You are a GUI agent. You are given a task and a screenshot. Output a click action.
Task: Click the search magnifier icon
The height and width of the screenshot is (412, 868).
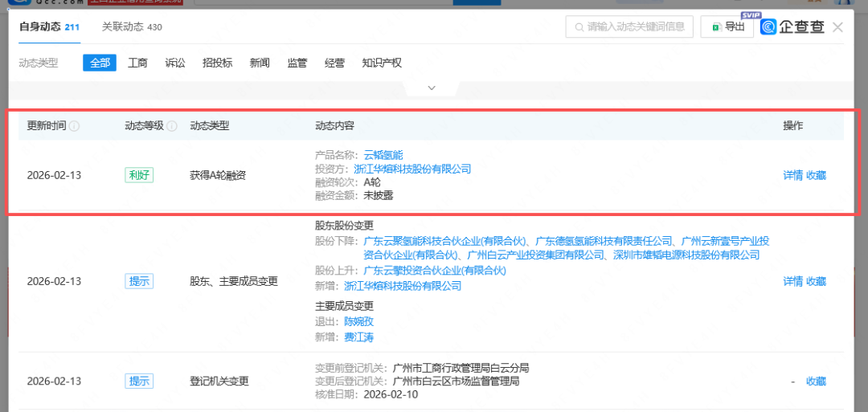[x=578, y=27]
